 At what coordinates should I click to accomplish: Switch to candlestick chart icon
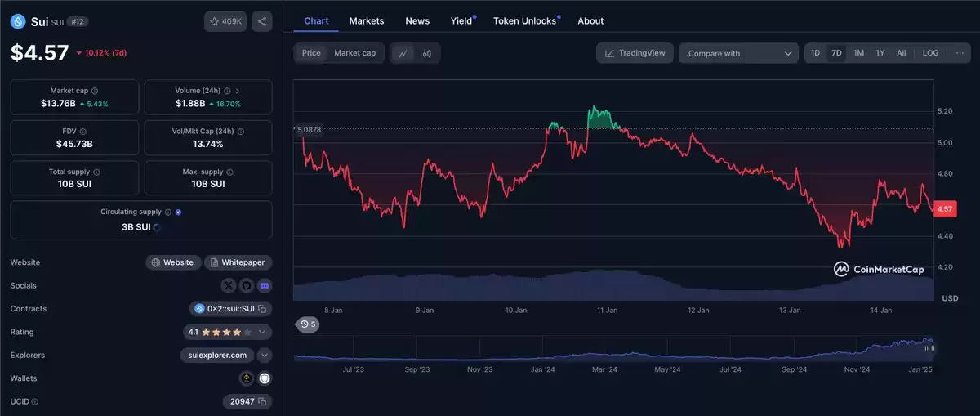click(x=427, y=53)
